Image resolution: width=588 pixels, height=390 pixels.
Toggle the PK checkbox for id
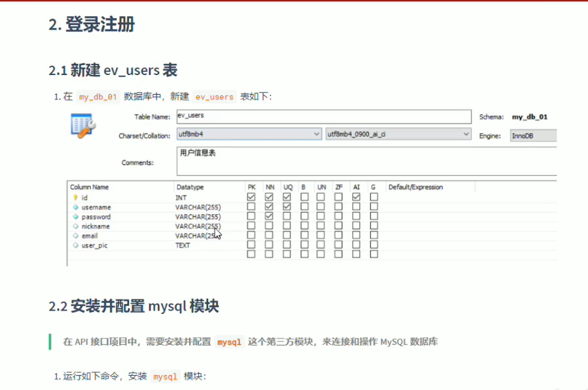(x=251, y=197)
